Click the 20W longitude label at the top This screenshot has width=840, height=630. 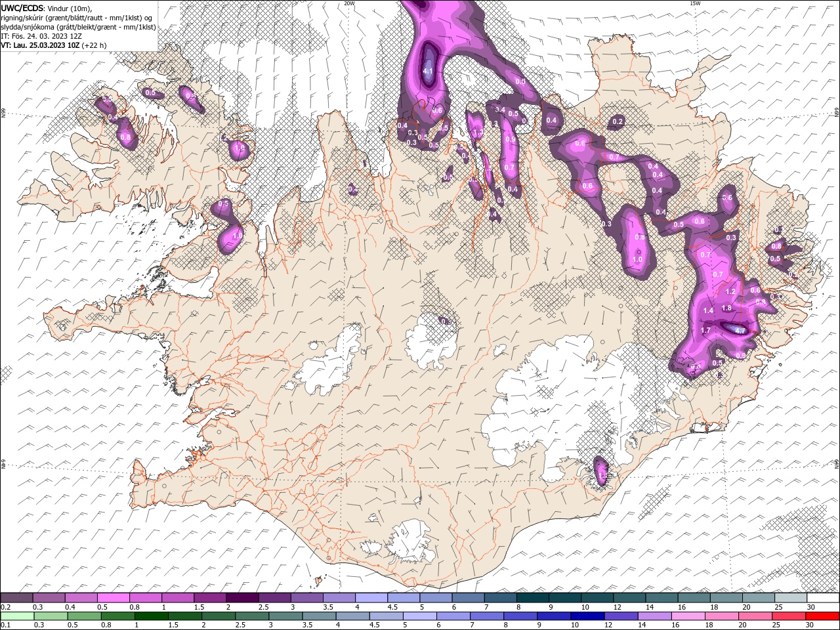[349, 3]
